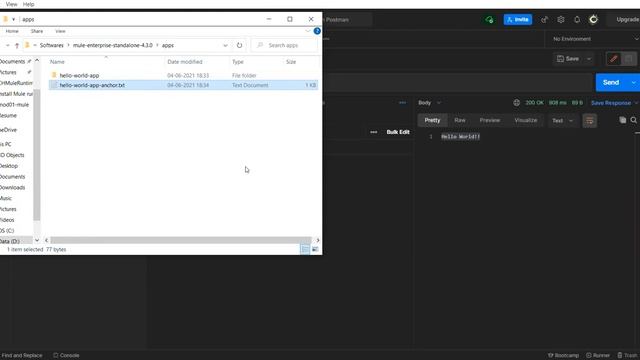Open Postman settings gear icon
The height and width of the screenshot is (360, 640).
point(560,20)
